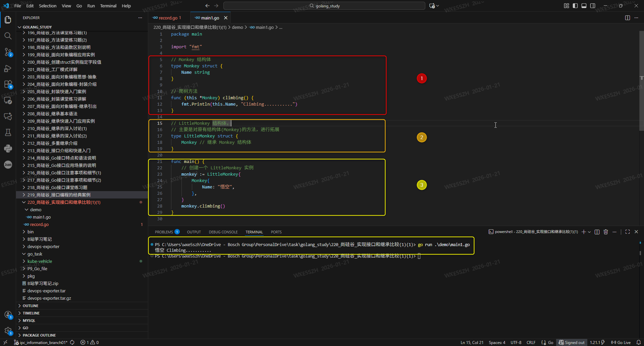Screen dimensions: 644x346
Task: Open Manage settings gear
Action: [x=8, y=331]
